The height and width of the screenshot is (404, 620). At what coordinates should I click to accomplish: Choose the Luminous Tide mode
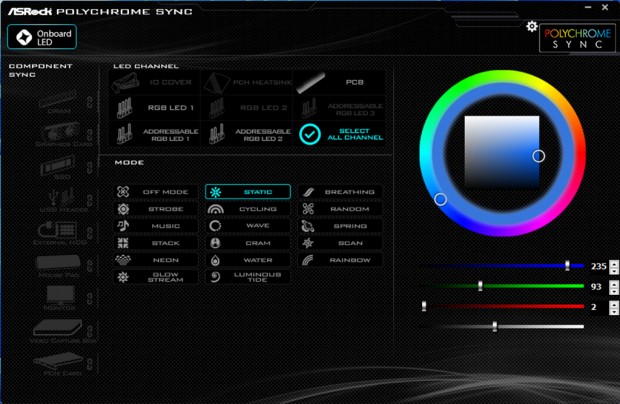[x=248, y=277]
